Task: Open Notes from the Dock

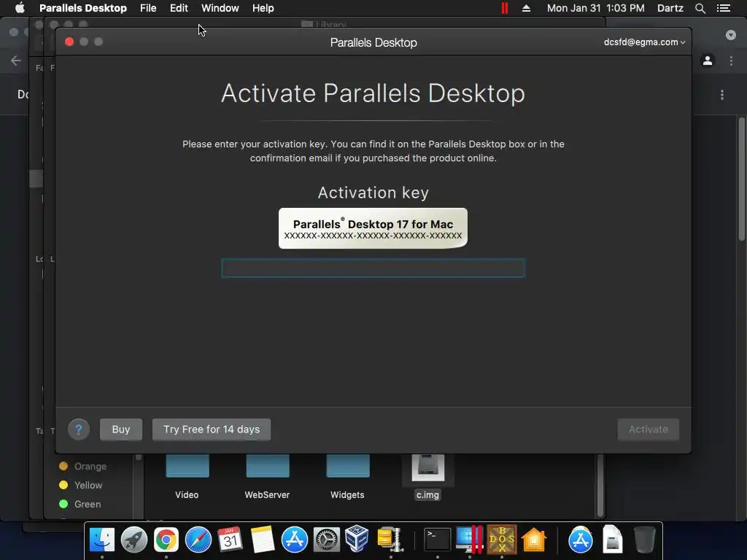Action: tap(263, 540)
